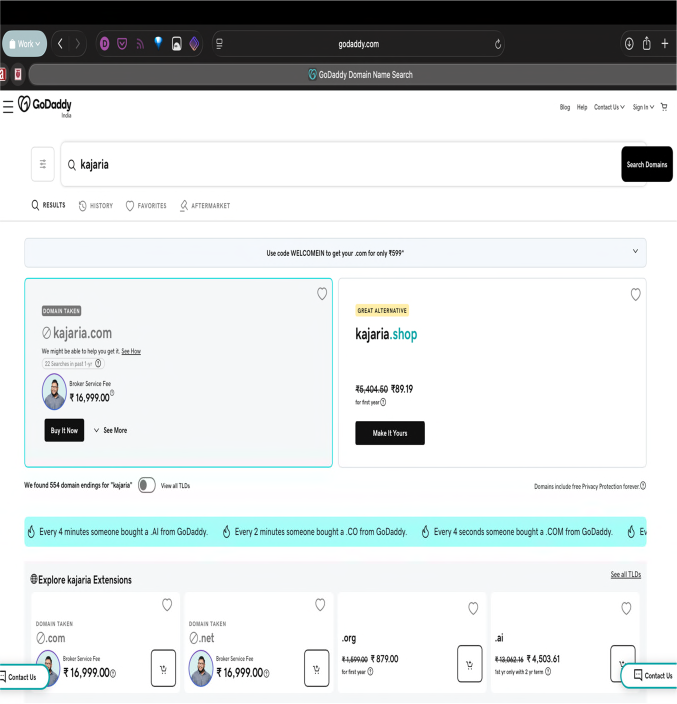Image resolution: width=677 pixels, height=704 pixels.
Task: Open page settings icon in address bar
Action: point(219,44)
